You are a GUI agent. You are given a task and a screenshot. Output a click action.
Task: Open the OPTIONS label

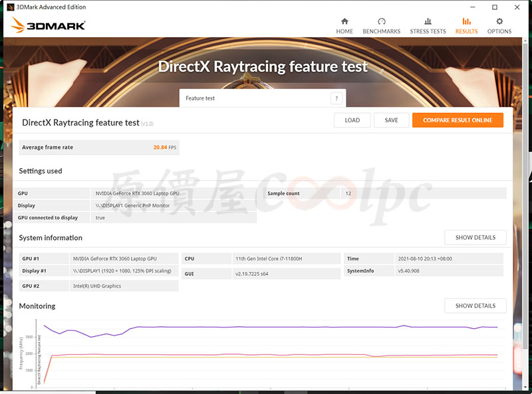(x=499, y=31)
